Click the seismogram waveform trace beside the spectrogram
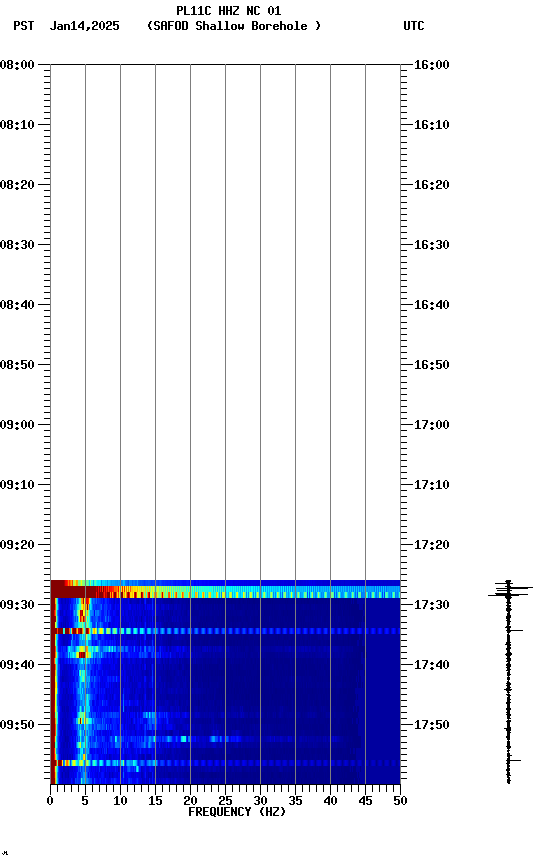552x864 pixels. (508, 682)
